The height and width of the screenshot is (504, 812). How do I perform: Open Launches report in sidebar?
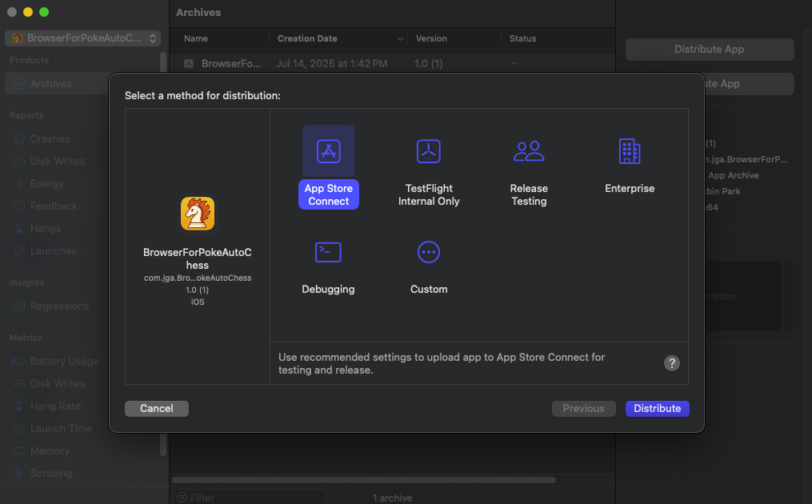pos(54,250)
